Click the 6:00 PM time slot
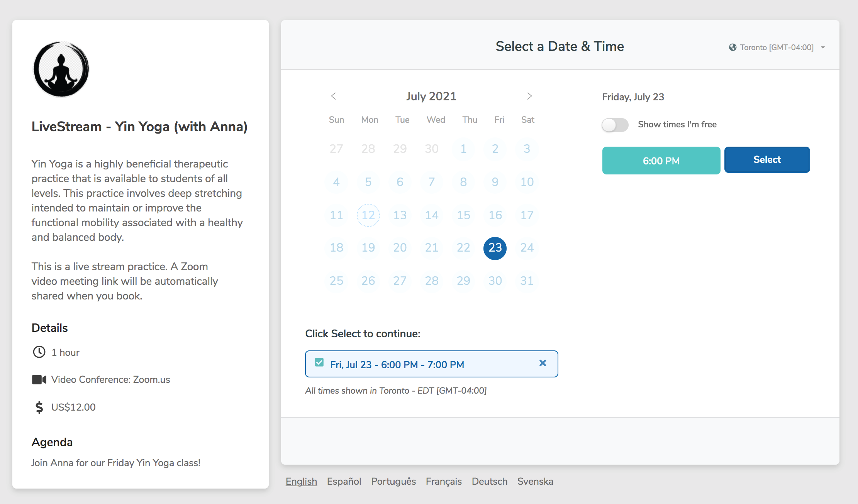This screenshot has height=504, width=858. pyautogui.click(x=661, y=161)
